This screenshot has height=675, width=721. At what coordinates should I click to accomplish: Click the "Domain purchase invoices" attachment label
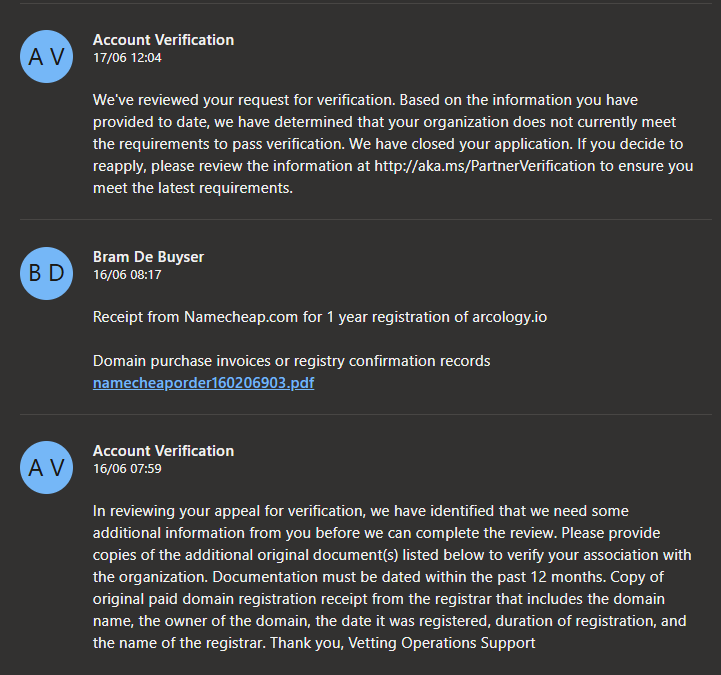click(291, 361)
